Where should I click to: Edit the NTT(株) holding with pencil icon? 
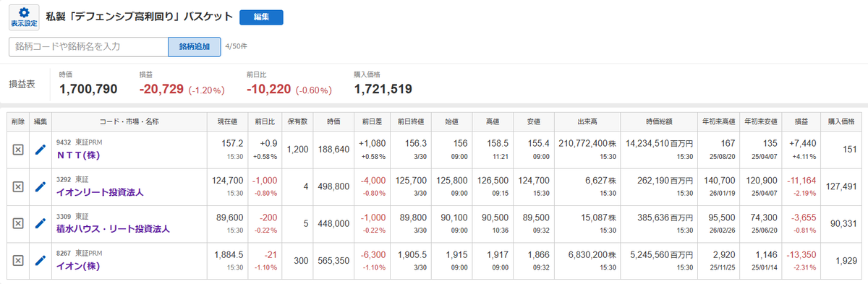tap(41, 150)
